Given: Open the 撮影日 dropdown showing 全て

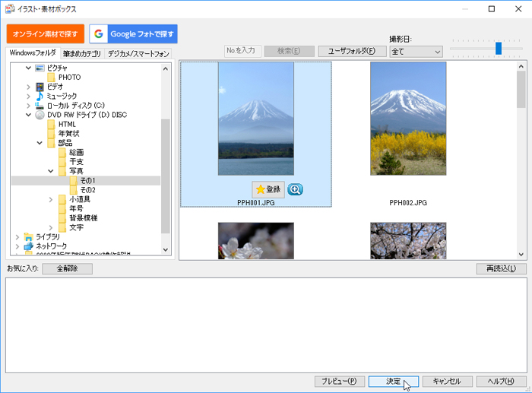Looking at the screenshot, I should [x=416, y=52].
